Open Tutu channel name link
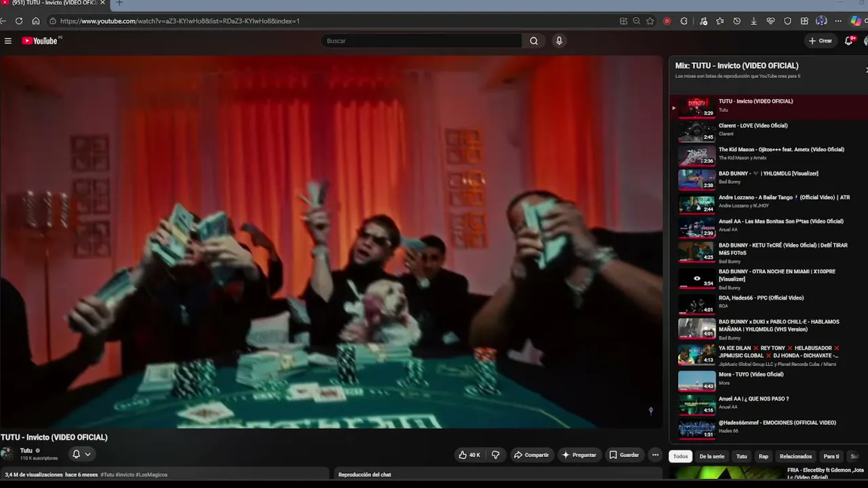Image resolution: width=868 pixels, height=488 pixels. [x=26, y=451]
